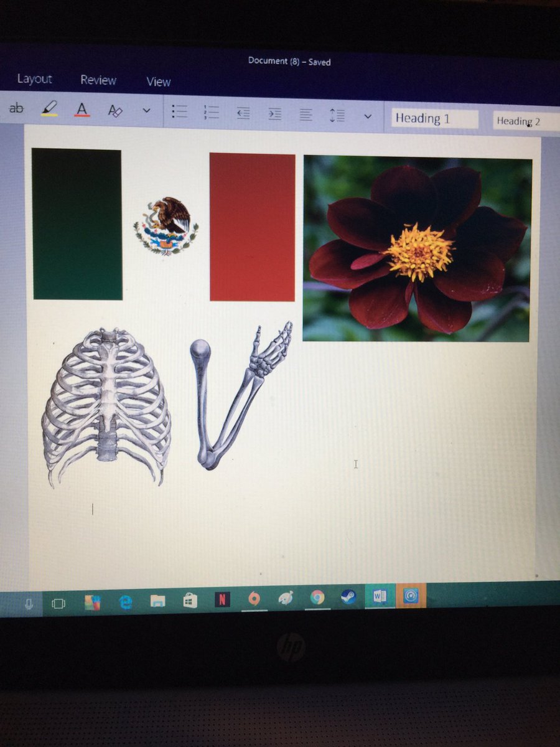This screenshot has height=747, width=560.
Task: Open File Explorer from the taskbar
Action: 158,601
